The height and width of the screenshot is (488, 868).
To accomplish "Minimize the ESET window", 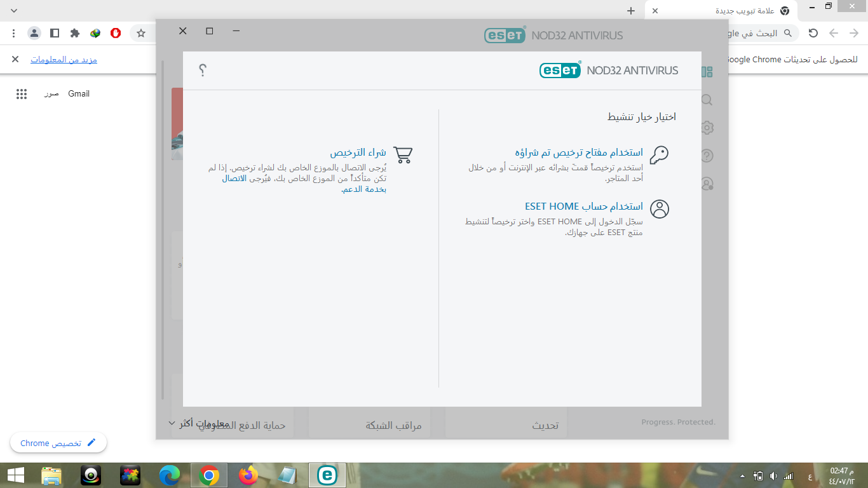I will point(236,30).
